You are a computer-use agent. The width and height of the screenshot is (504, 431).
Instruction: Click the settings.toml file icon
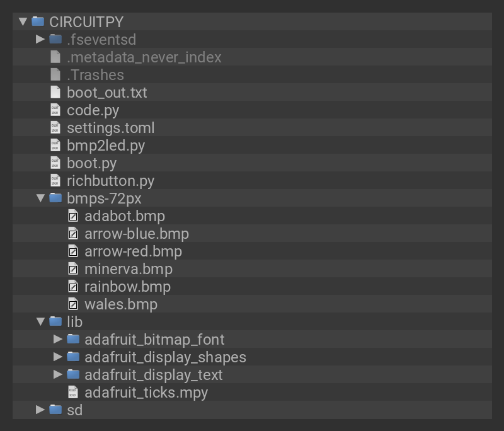pyautogui.click(x=55, y=128)
